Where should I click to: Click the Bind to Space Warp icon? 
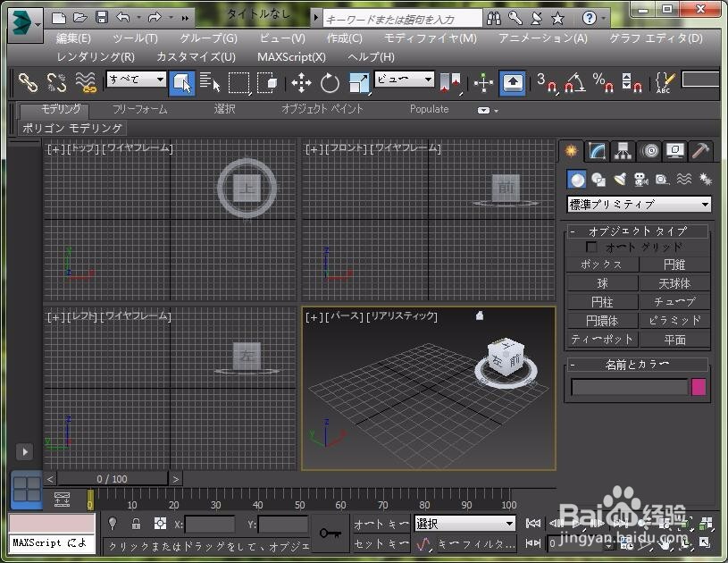(86, 83)
